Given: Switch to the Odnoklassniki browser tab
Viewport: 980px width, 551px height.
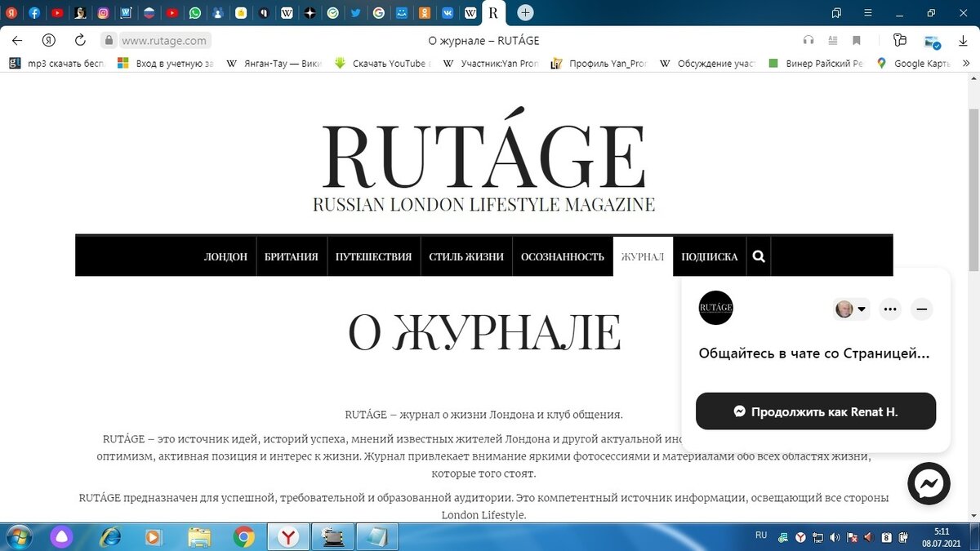Looking at the screenshot, I should pos(425,13).
